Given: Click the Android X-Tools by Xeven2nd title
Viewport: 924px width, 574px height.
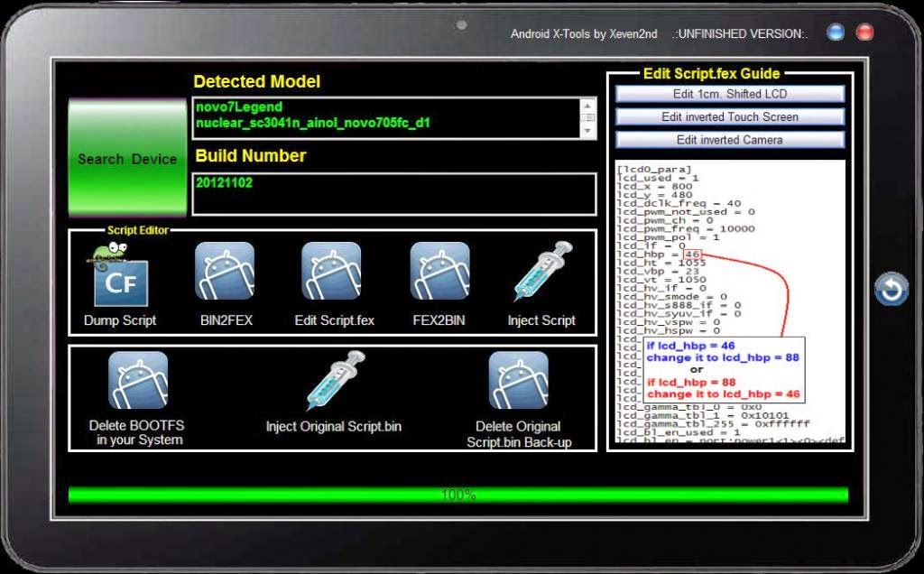Looking at the screenshot, I should pos(584,34).
